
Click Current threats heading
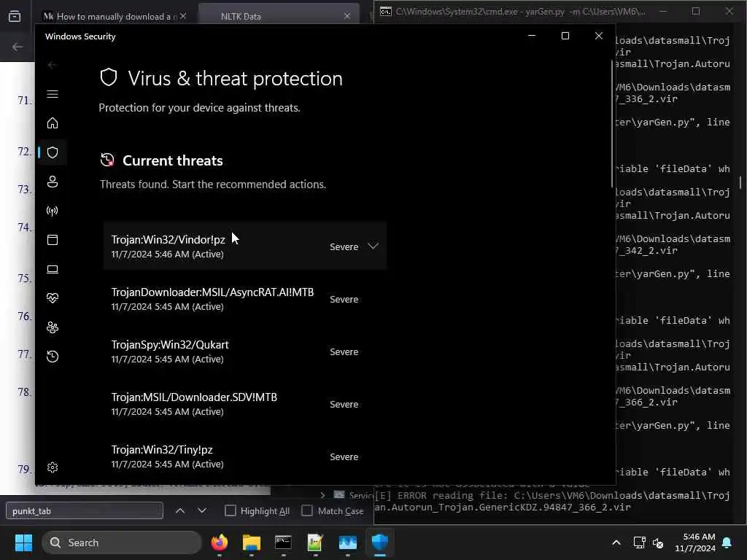(172, 160)
